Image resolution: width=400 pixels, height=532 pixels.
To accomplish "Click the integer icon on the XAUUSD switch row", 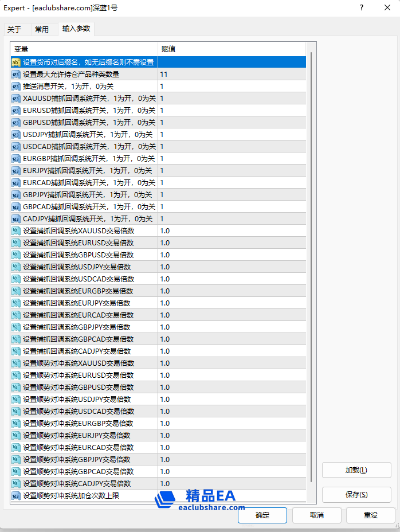I will [x=16, y=98].
